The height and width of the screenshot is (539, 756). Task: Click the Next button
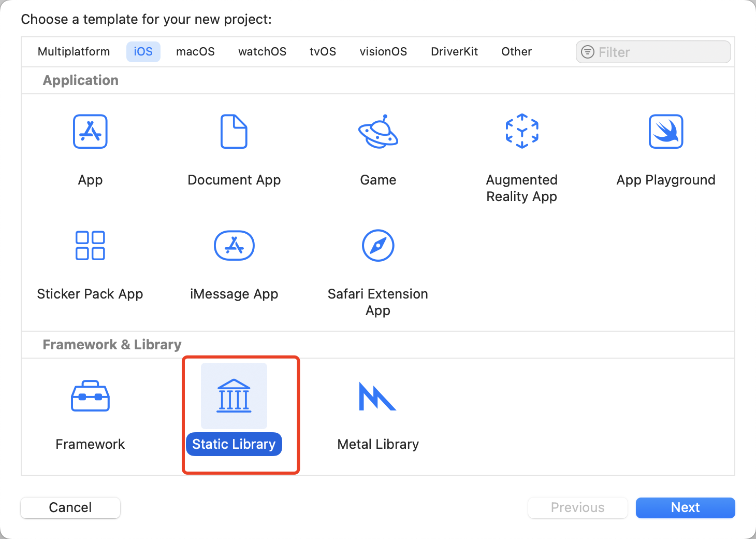click(x=685, y=508)
